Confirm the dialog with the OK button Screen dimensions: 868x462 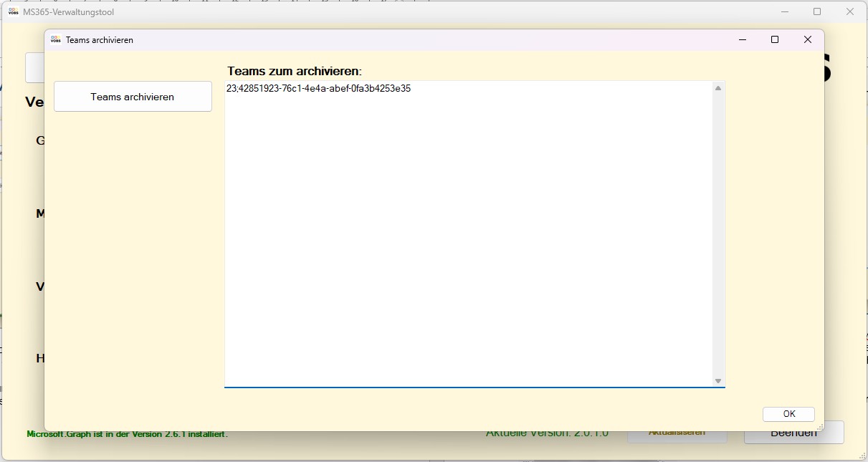[788, 414]
